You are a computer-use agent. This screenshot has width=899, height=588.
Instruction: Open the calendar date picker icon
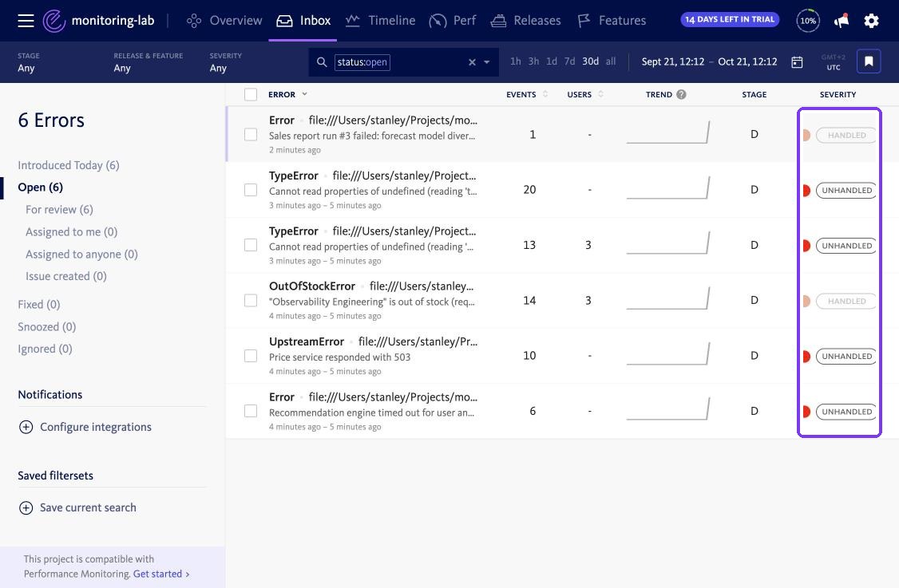[797, 62]
